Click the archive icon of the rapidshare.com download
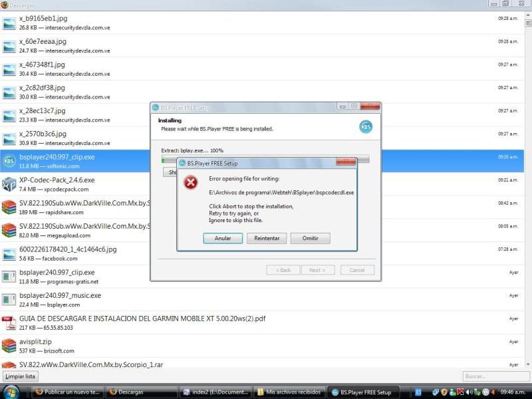This screenshot has width=532, height=399. (x=9, y=207)
